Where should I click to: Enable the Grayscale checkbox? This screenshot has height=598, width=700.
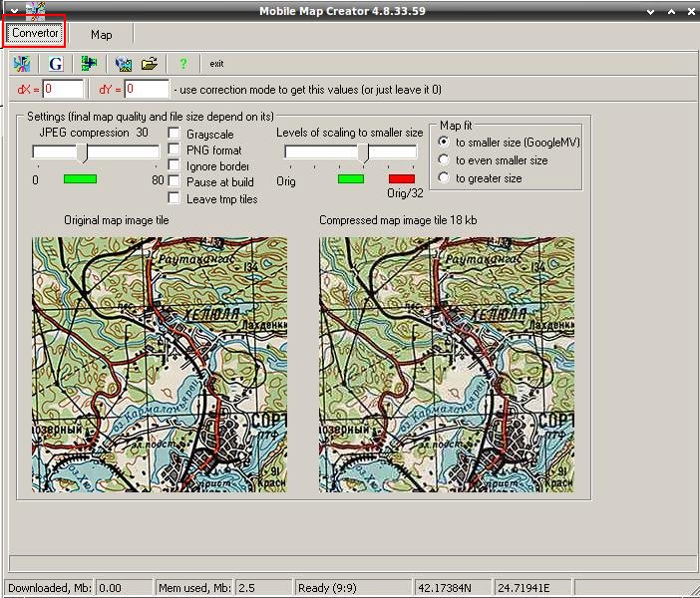point(175,134)
